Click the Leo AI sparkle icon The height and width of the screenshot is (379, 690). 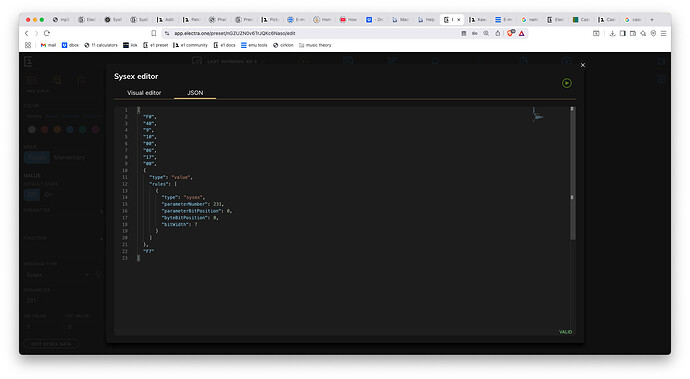(x=643, y=33)
